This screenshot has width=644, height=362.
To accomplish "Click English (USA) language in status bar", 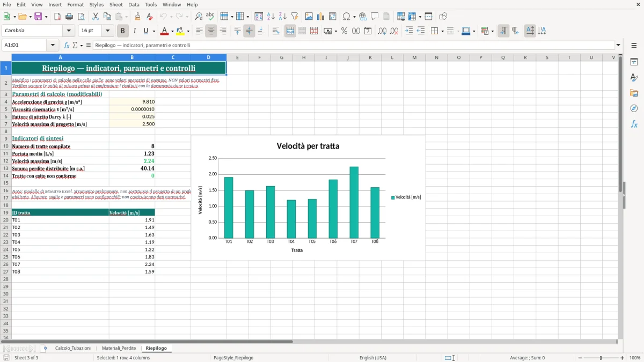I will point(372,358).
